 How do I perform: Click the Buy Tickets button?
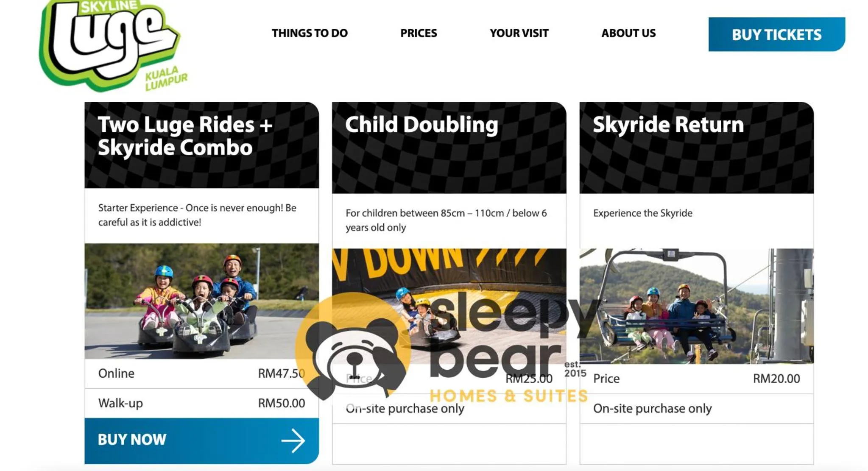point(776,34)
